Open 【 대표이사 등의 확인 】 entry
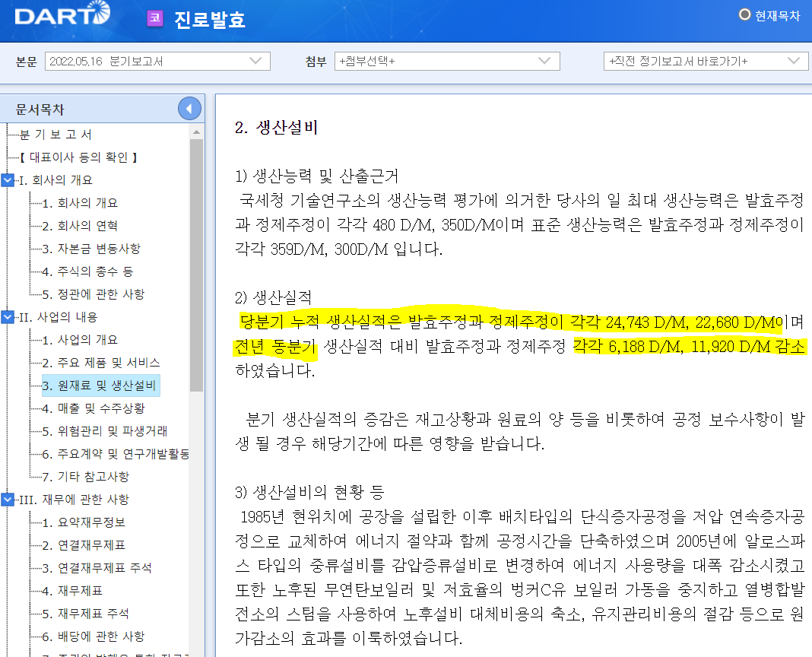 coord(78,157)
